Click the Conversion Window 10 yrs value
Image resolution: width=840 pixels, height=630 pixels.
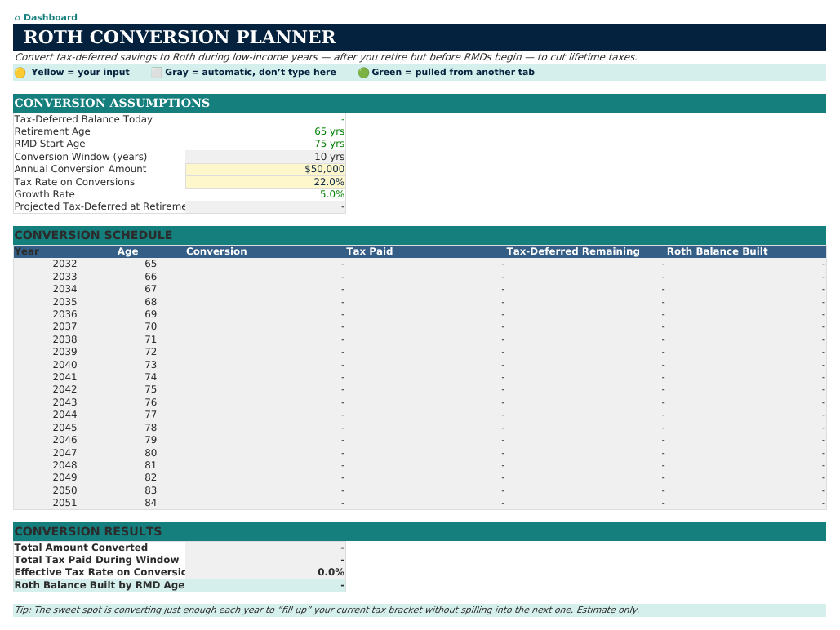tap(330, 157)
